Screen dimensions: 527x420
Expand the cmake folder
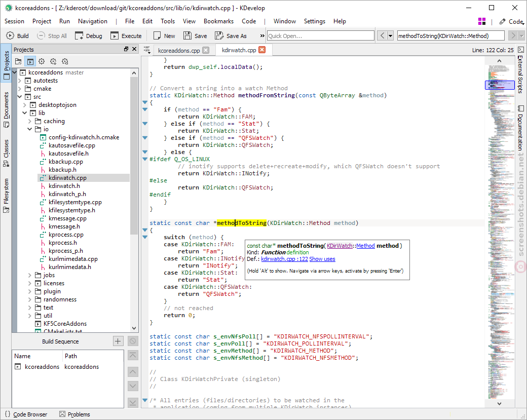19,89
